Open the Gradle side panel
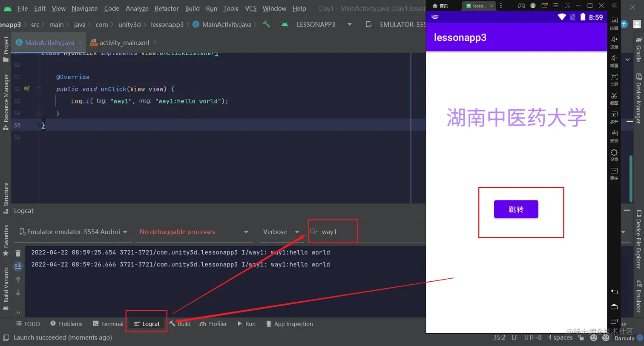The height and width of the screenshot is (346, 644). click(x=638, y=50)
